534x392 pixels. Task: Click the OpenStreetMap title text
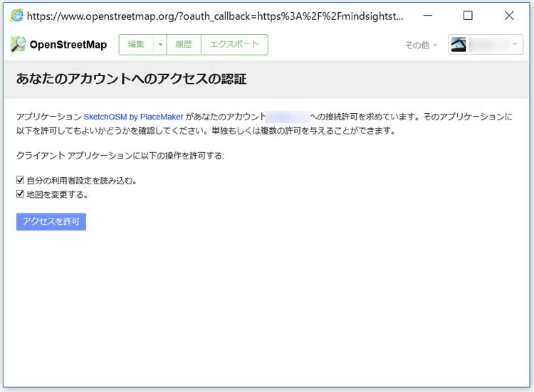pyautogui.click(x=68, y=45)
